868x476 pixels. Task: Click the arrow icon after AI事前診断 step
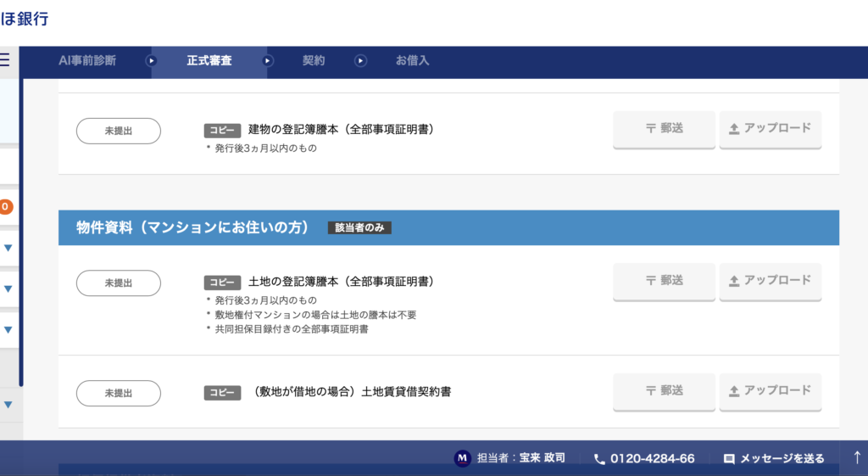click(152, 61)
